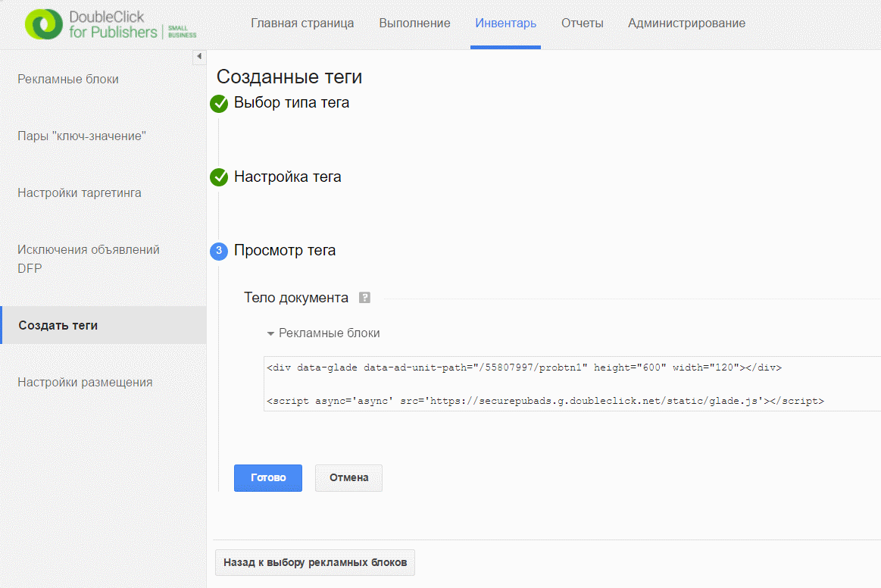Open the help question mark next to Тело документа

click(x=364, y=297)
